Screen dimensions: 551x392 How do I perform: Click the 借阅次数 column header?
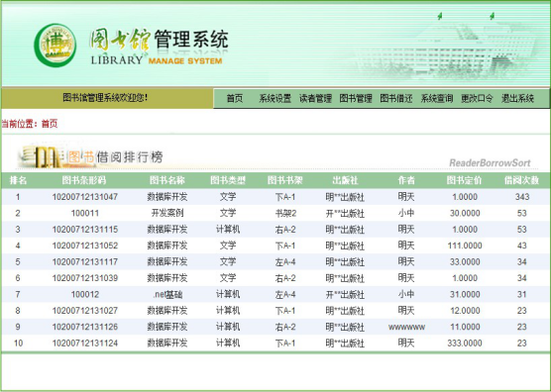(x=522, y=180)
